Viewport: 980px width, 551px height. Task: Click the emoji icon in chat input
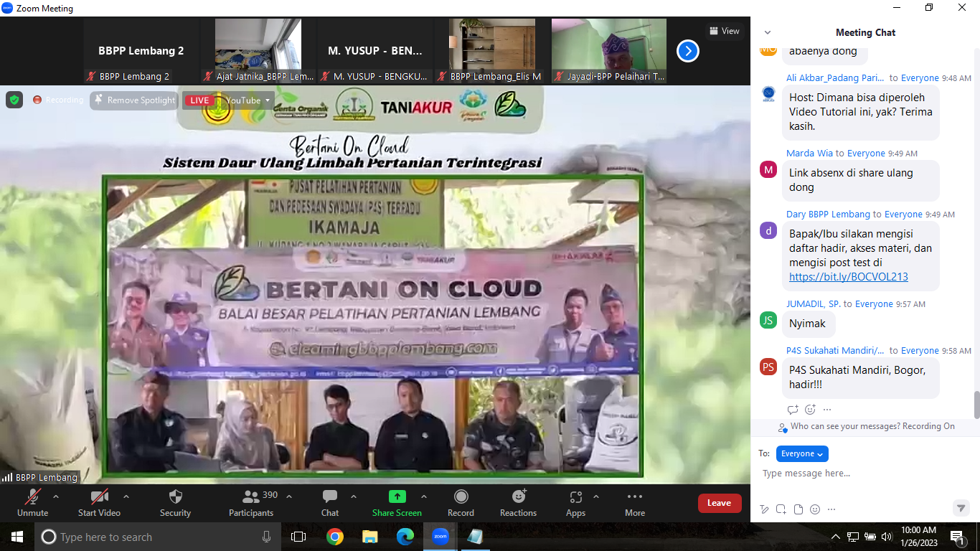click(x=815, y=509)
